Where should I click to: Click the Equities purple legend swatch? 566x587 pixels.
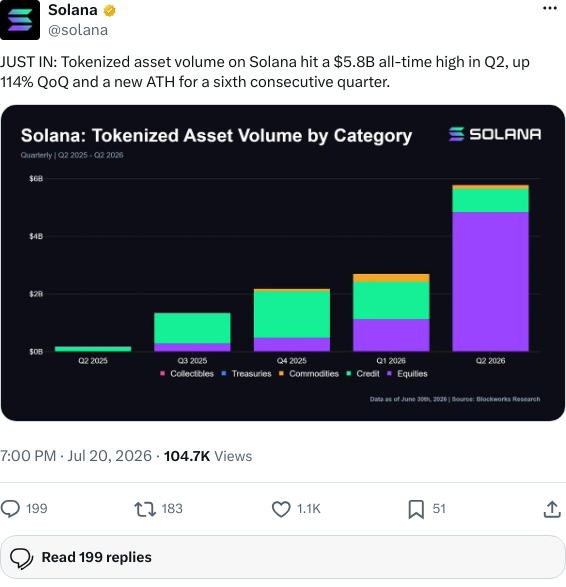click(389, 373)
